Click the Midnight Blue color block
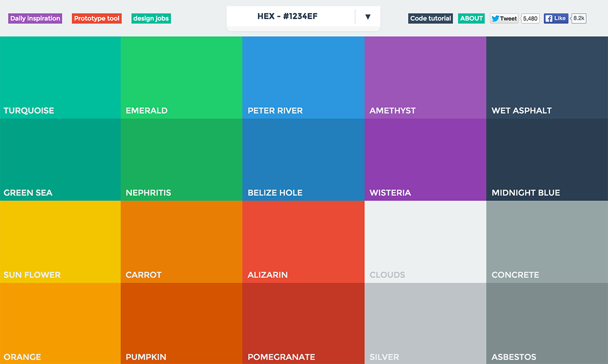This screenshot has width=608, height=364. pyautogui.click(x=546, y=158)
